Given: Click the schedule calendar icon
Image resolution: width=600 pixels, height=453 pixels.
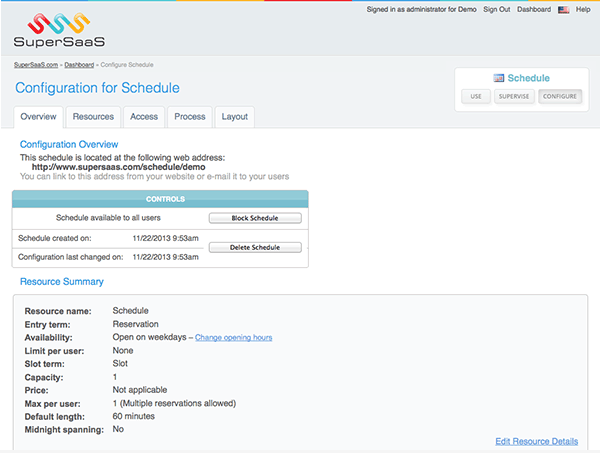Looking at the screenshot, I should tap(499, 78).
